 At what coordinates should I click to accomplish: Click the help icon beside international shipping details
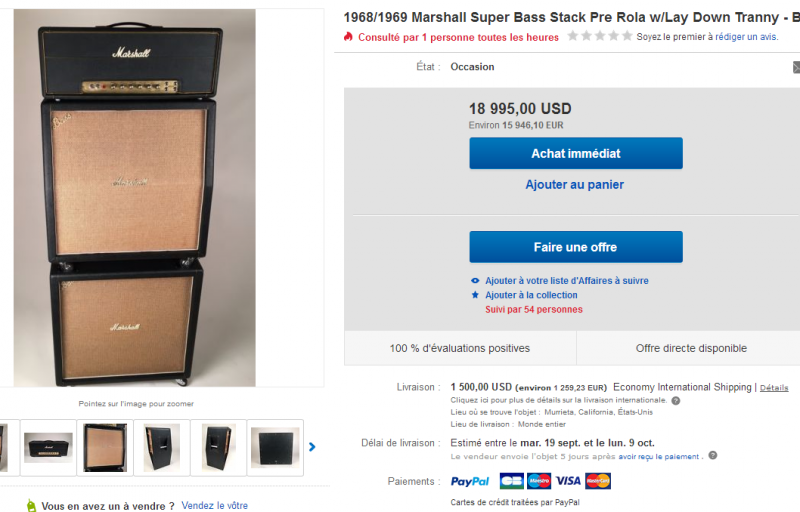click(676, 400)
